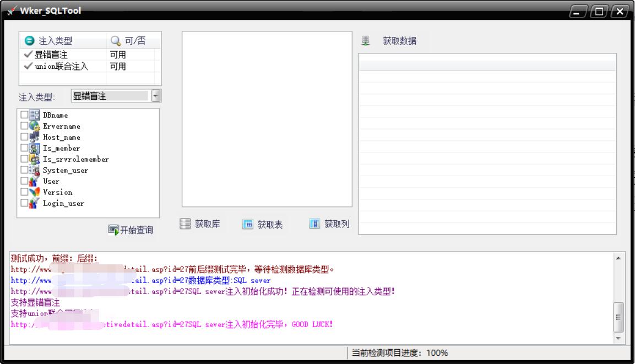Image resolution: width=635 pixels, height=364 pixels.
Task: Click the User people icon
Action: tap(35, 181)
